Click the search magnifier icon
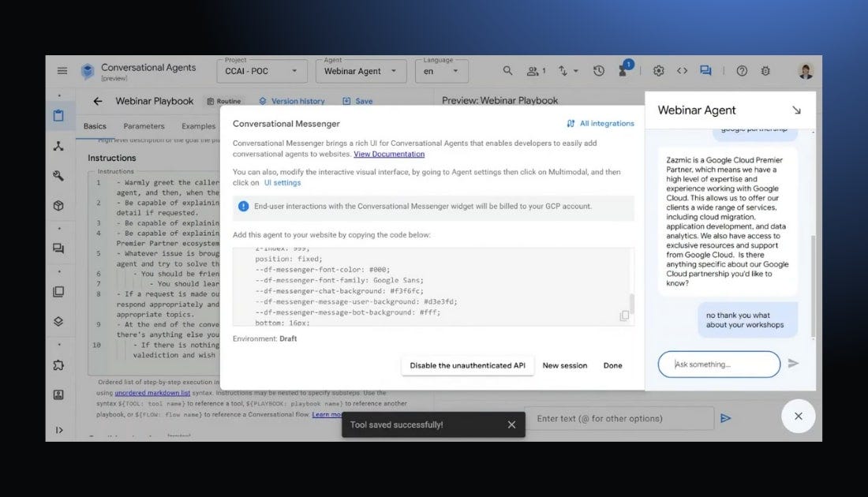The width and height of the screenshot is (868, 497). point(507,71)
